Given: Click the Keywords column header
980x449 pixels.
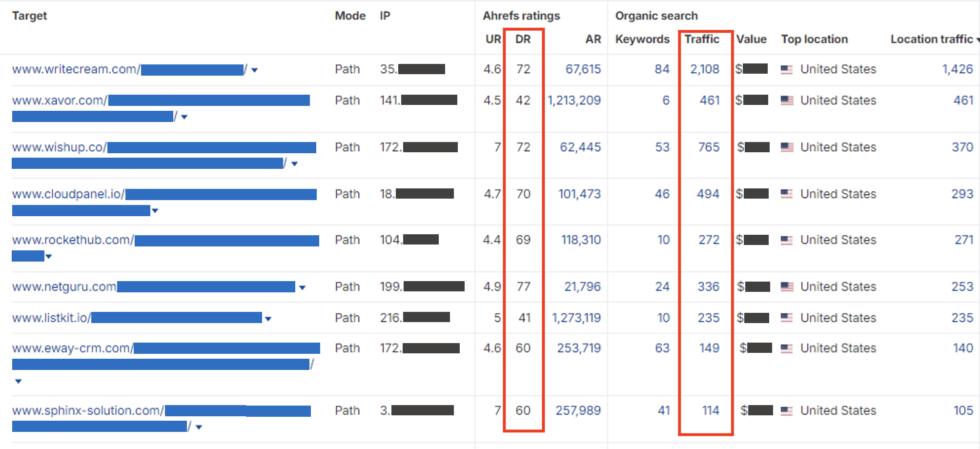Looking at the screenshot, I should [642, 40].
